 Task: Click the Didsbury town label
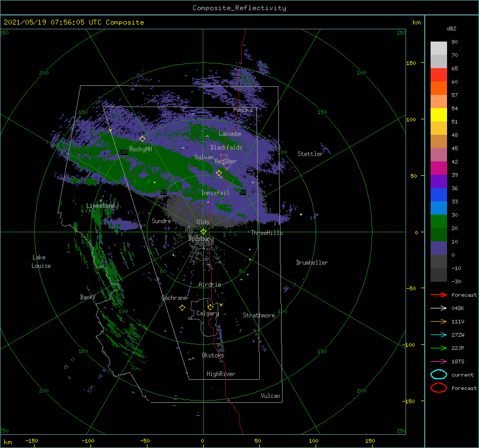(x=201, y=239)
